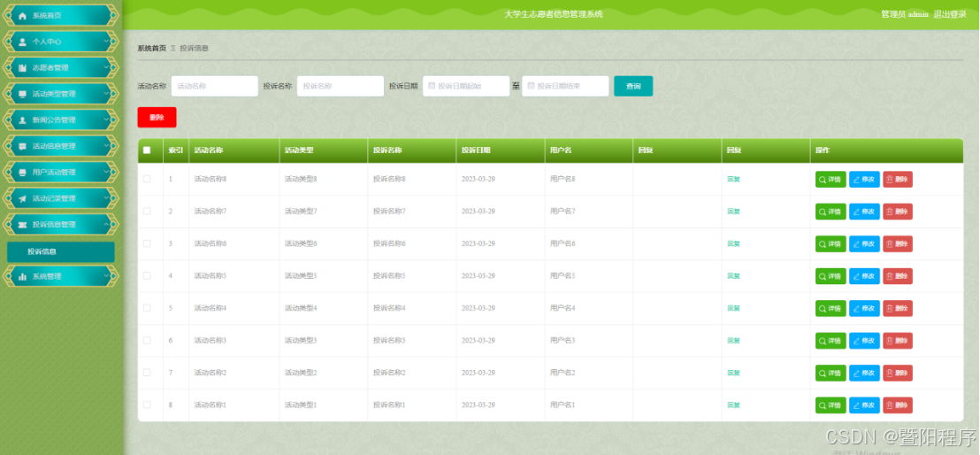Click 删除 for row 活动名称7

898,212
